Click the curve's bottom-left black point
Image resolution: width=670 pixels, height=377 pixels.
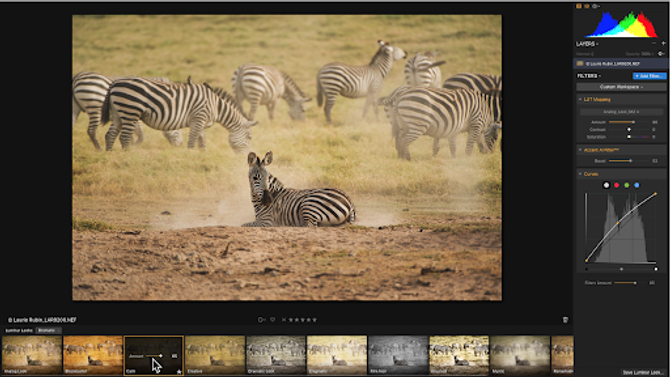(587, 260)
